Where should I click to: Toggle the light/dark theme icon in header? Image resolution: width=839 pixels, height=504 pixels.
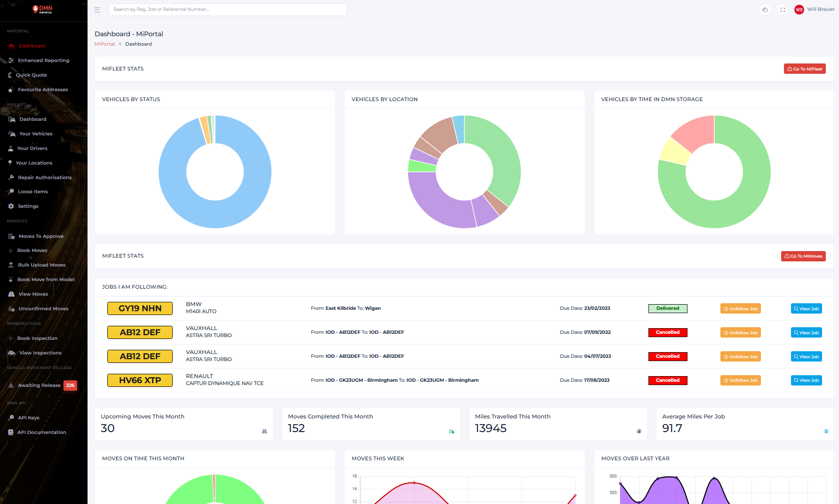pos(765,9)
